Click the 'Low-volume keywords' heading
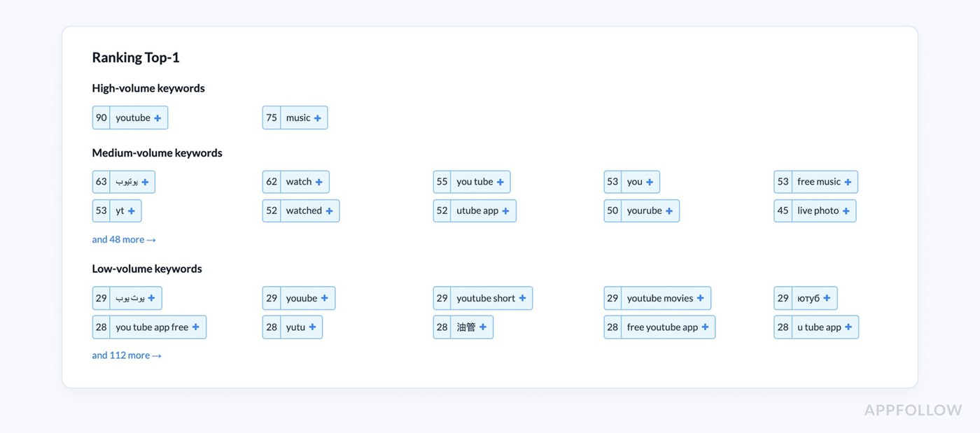The image size is (980, 433). [x=147, y=269]
